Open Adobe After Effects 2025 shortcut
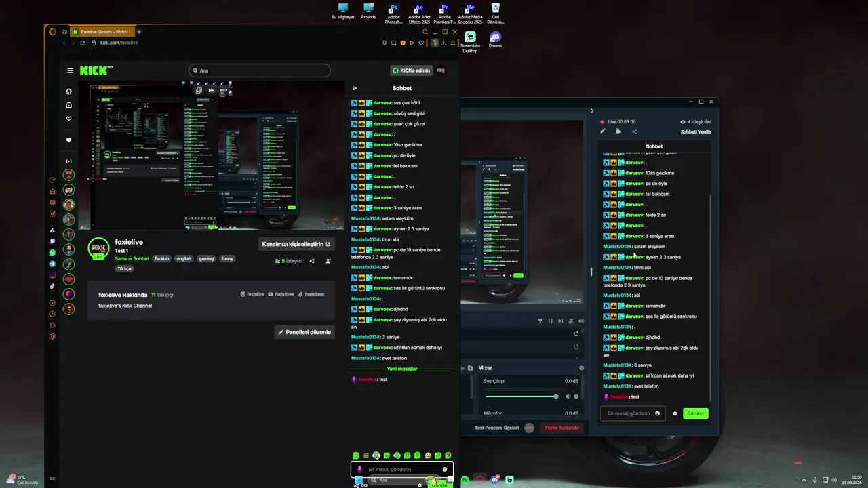The height and width of the screenshot is (488, 868). (x=419, y=14)
